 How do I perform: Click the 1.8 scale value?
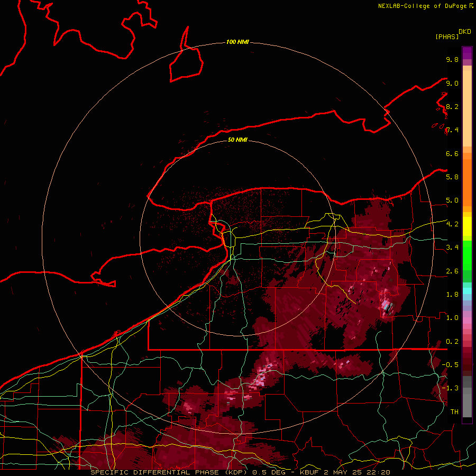pos(452,295)
